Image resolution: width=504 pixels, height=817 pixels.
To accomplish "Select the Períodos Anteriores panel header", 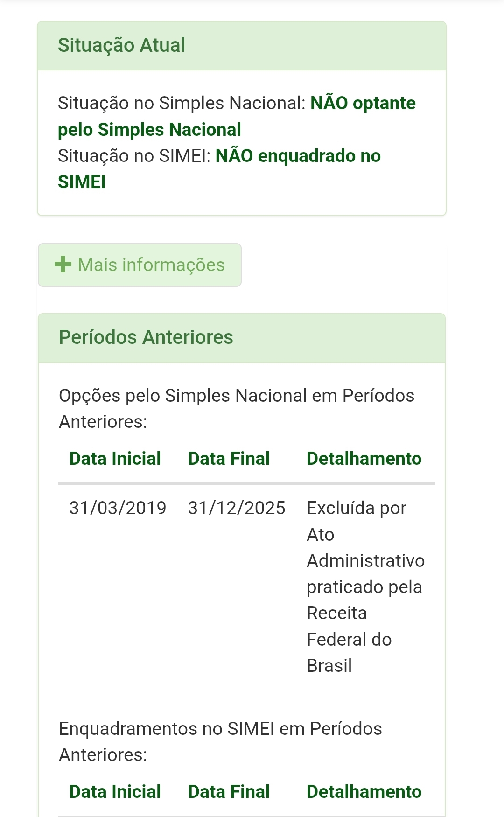I will 242,338.
